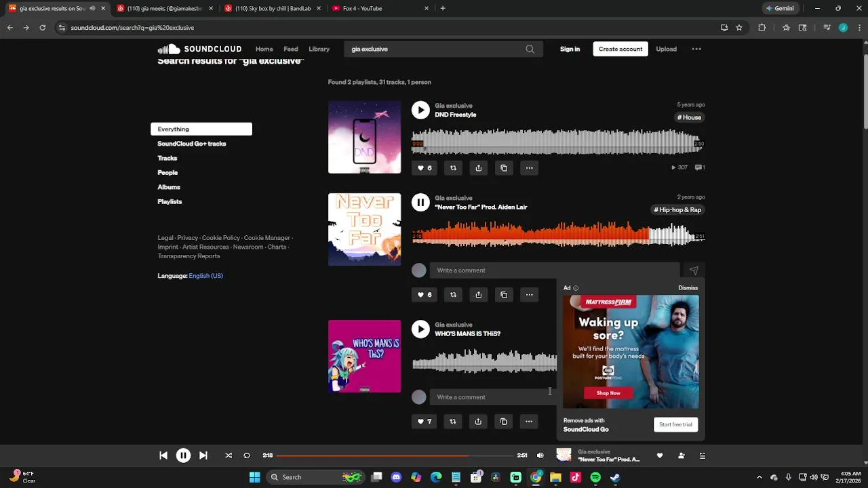Share the WHO'S MANS IS THIS? track
868x488 pixels.
click(478, 422)
